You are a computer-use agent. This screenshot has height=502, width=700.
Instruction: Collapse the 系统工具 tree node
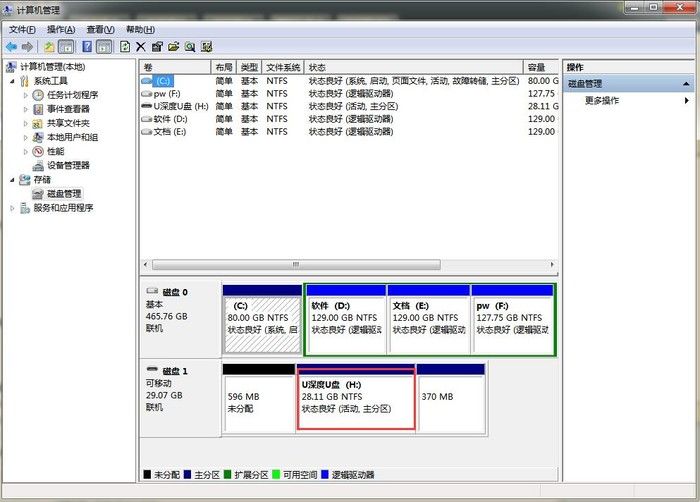tap(12, 81)
